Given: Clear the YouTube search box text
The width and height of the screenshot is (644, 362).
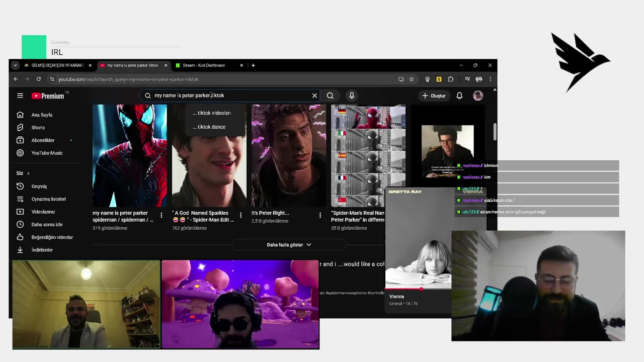Looking at the screenshot, I should tap(314, 96).
